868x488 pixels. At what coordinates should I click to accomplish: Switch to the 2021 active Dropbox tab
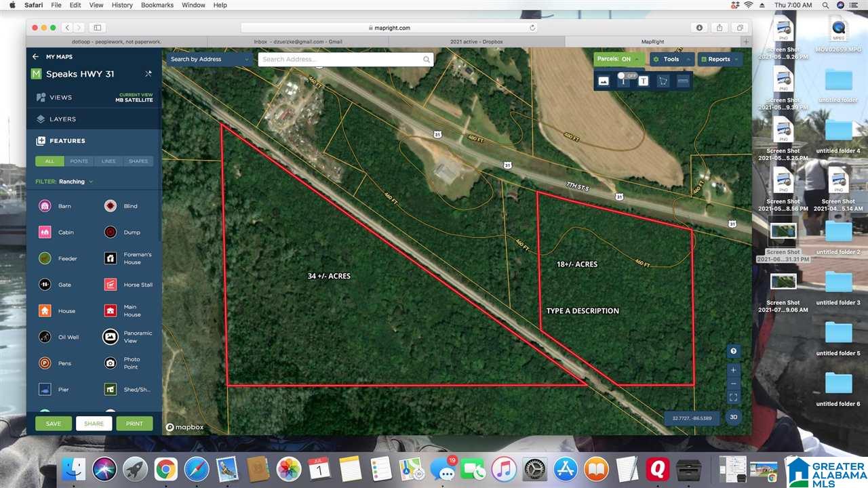pyautogui.click(x=477, y=41)
